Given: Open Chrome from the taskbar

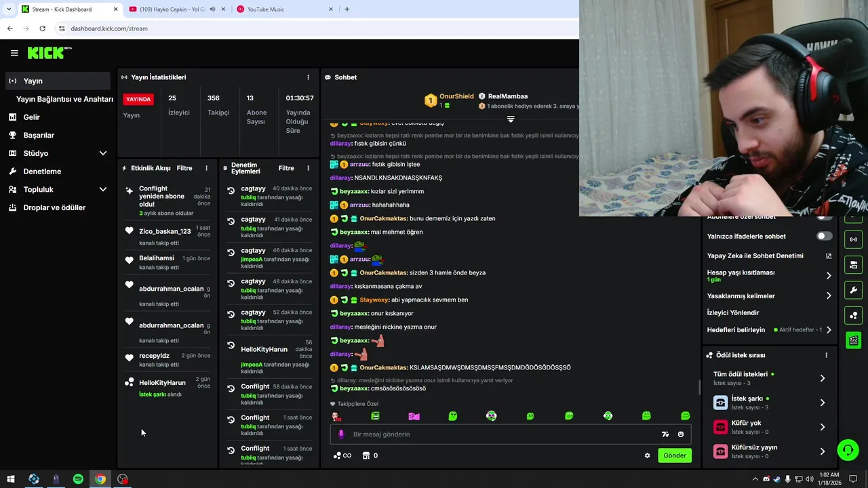Looking at the screenshot, I should click(100, 479).
